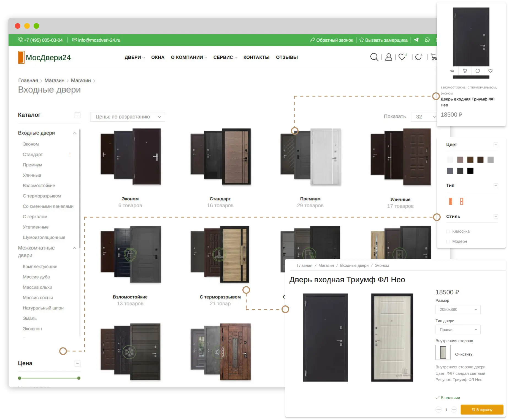Screen dimensions: 509x420
Task: Pick the black color swatch
Action: click(470, 171)
